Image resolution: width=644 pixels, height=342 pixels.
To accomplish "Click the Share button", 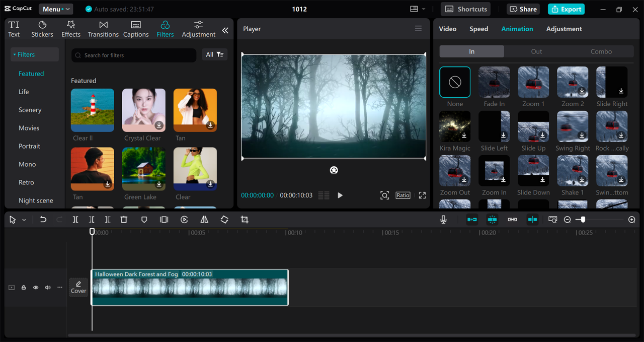I will [523, 9].
